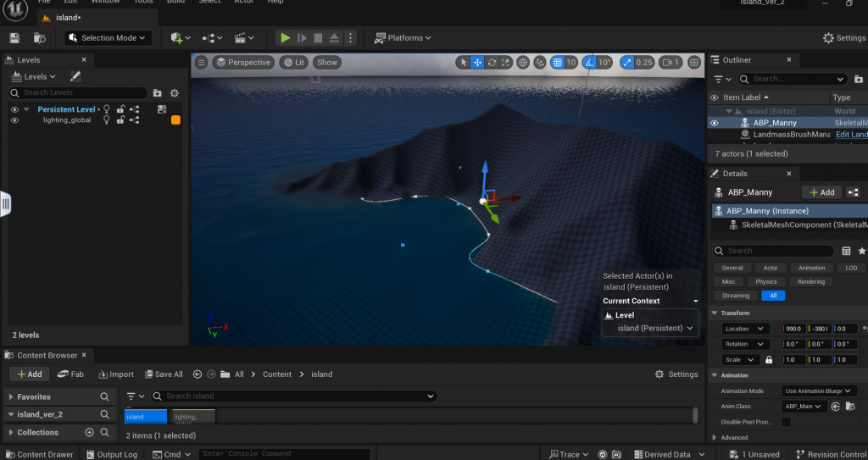This screenshot has height=460, width=868.
Task: Click Save All in Content Browser
Action: click(164, 374)
